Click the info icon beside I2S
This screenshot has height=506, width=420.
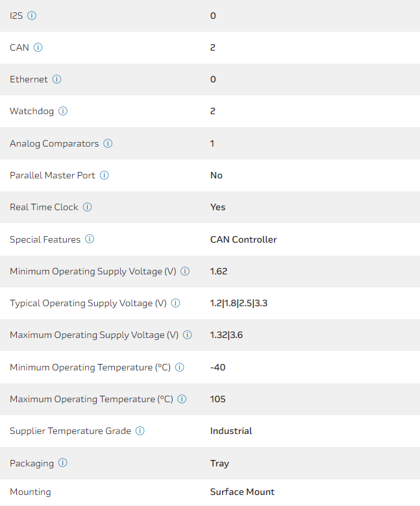point(32,16)
